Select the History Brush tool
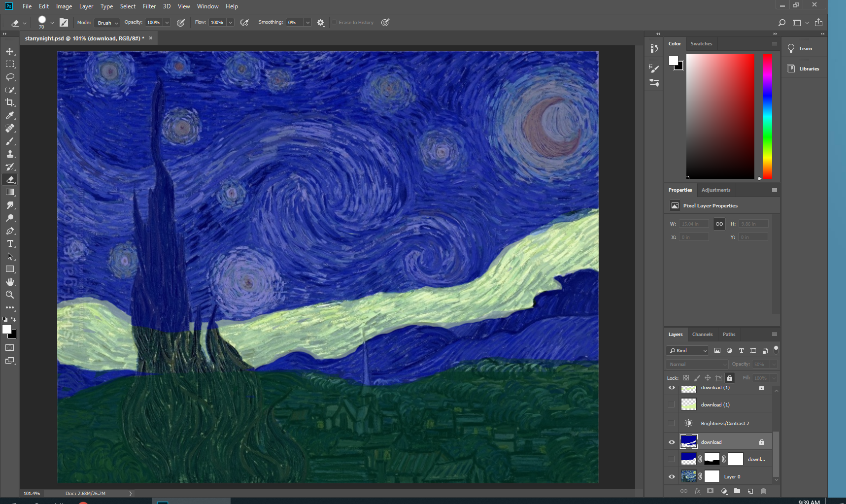846x504 pixels. 10,167
